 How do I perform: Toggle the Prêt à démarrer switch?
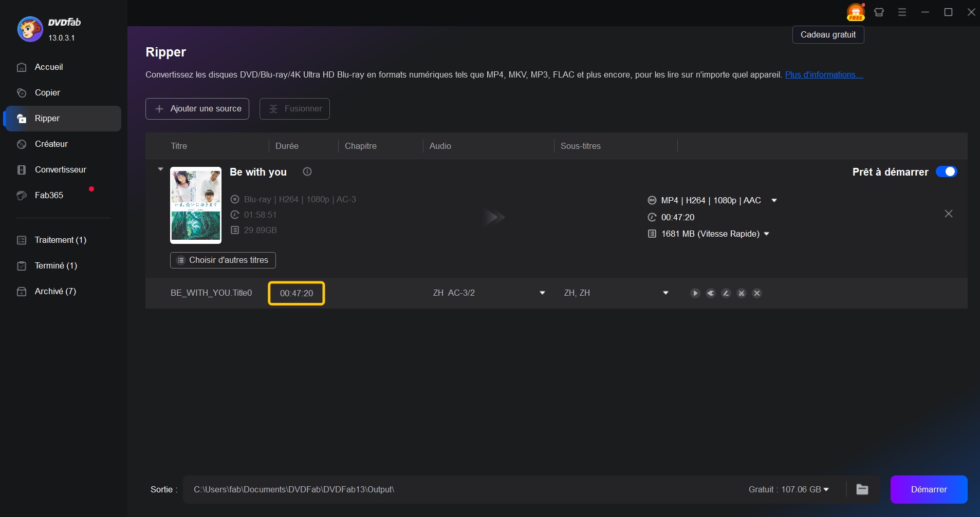pos(946,171)
